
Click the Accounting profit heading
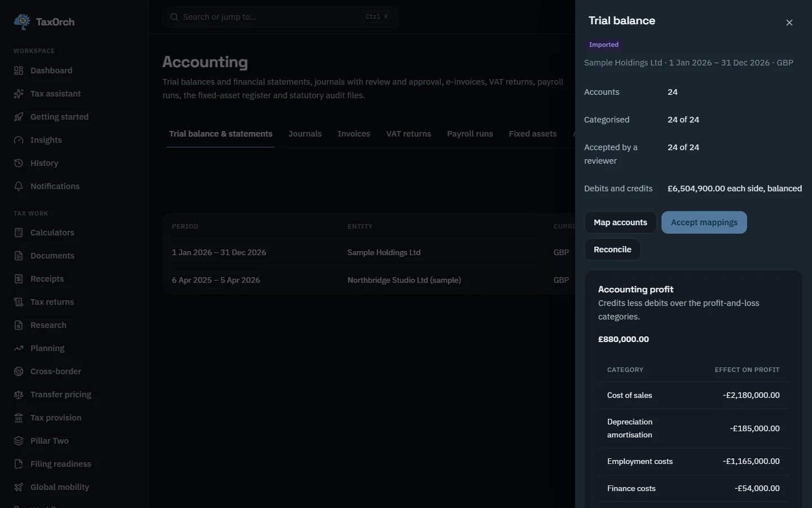pos(636,290)
